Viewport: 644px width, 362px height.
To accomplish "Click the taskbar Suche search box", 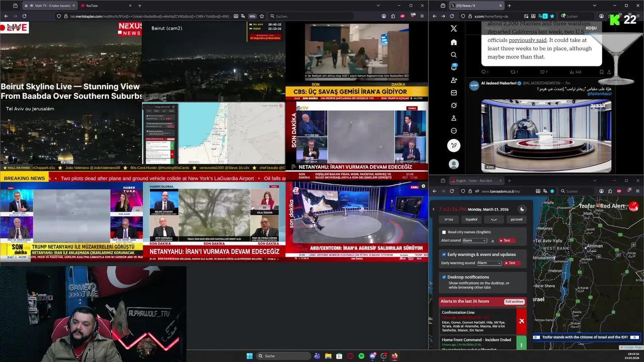I will click(x=283, y=356).
